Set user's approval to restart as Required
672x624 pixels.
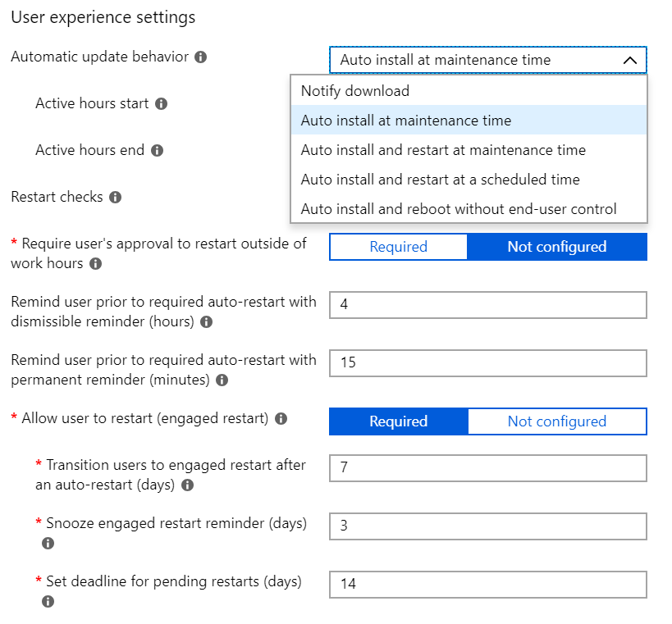[x=397, y=247]
